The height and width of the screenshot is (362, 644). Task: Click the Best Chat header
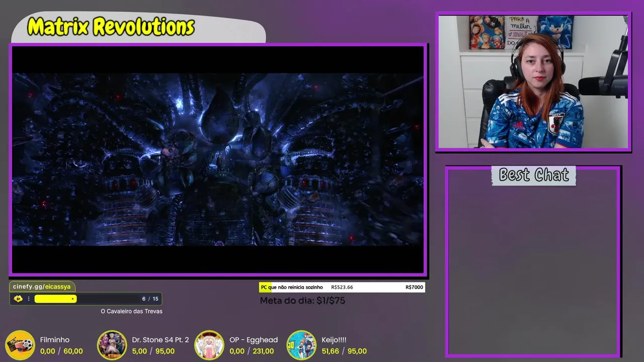click(534, 175)
